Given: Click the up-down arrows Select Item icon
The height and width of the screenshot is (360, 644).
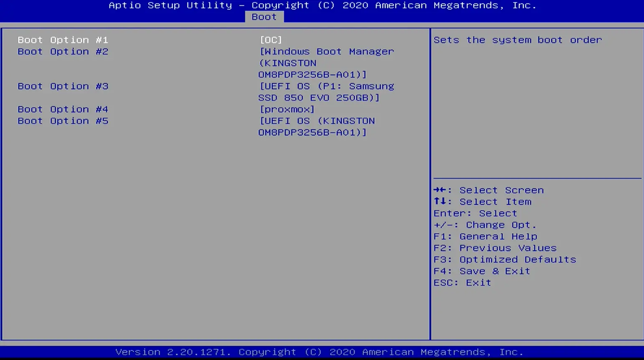Looking at the screenshot, I should 440,201.
